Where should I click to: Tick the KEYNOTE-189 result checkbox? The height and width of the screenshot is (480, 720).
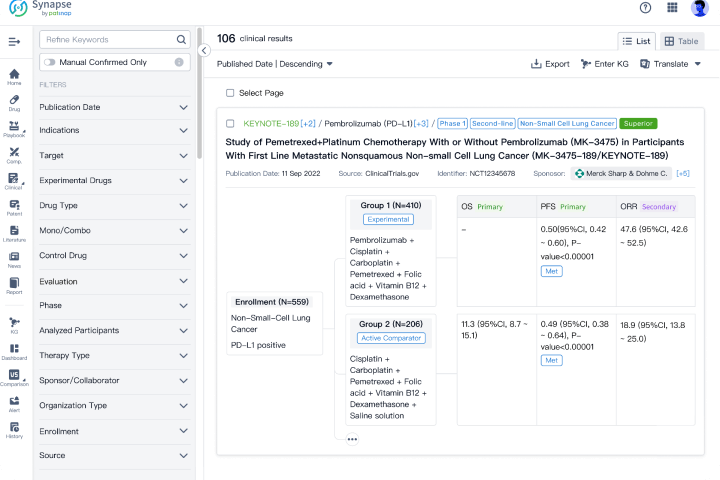point(231,124)
